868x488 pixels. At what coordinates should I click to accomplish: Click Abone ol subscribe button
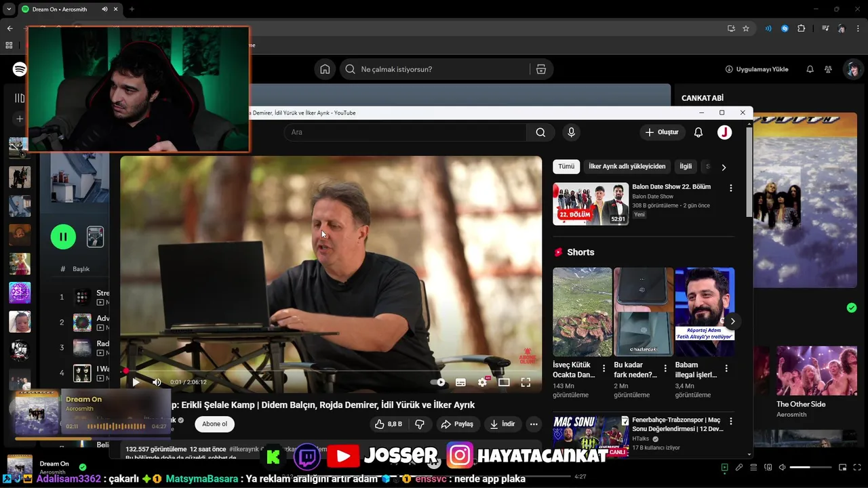(x=214, y=424)
